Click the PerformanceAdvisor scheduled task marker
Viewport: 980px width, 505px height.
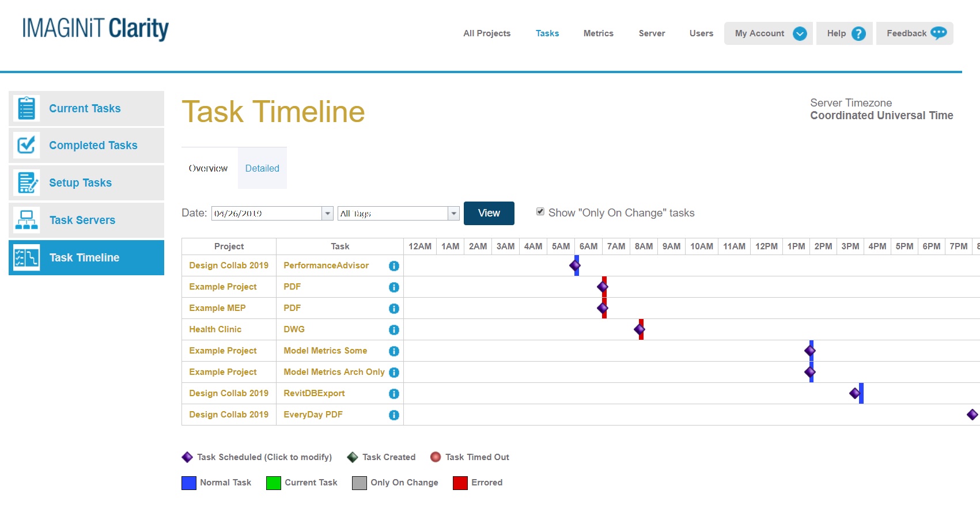(574, 265)
